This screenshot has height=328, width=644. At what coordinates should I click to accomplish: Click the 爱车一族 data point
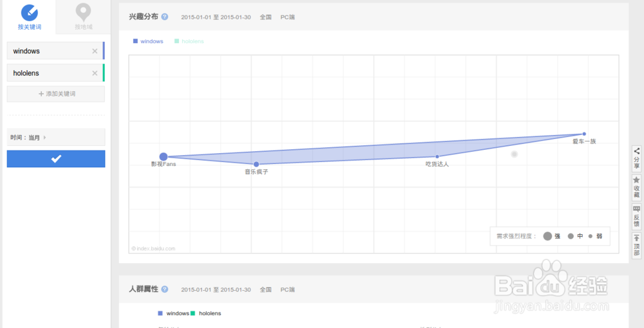pos(584,134)
